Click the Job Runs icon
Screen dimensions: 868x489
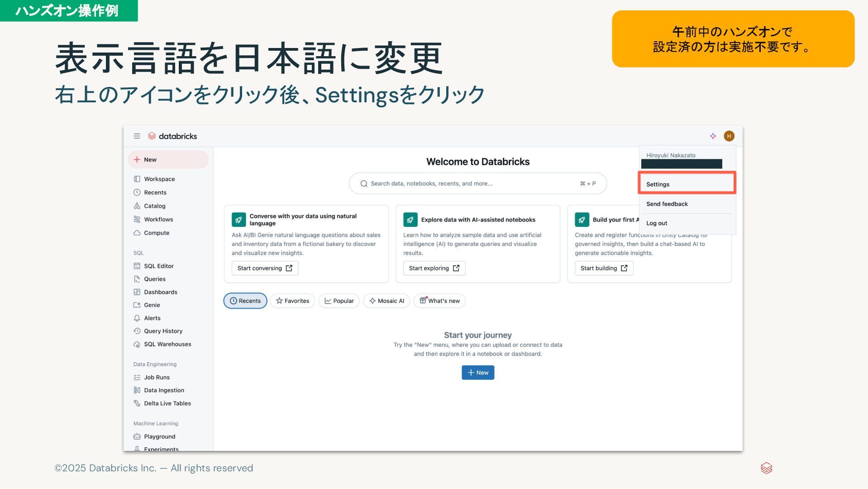pos(137,378)
